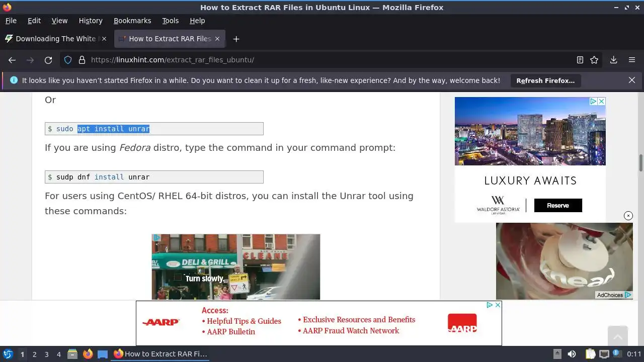This screenshot has width=644, height=362.
Task: Dismiss the Refresh Firefox notification bar
Action: click(x=632, y=80)
